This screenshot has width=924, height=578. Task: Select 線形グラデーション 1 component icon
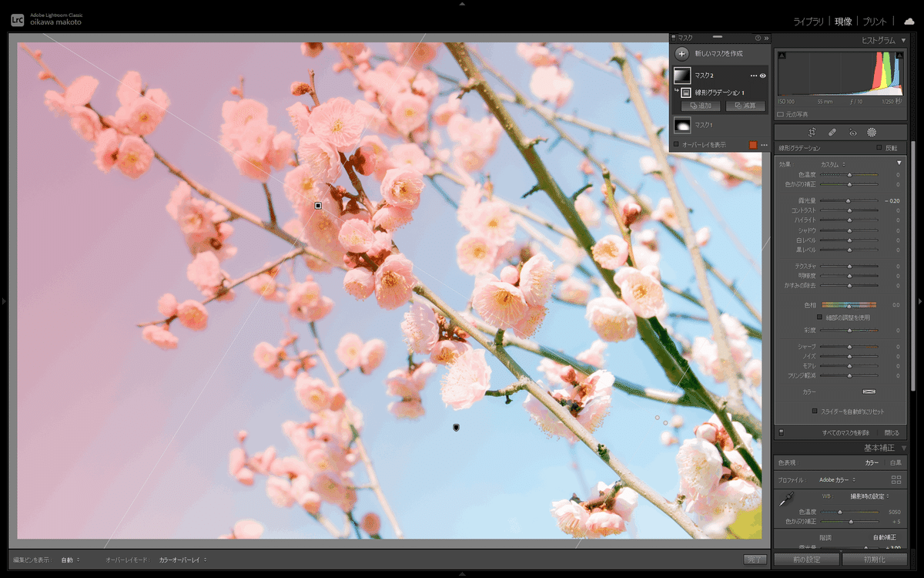tap(686, 92)
